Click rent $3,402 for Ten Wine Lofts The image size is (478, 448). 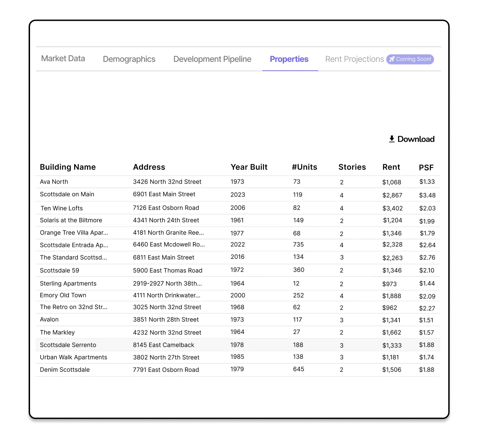393,208
